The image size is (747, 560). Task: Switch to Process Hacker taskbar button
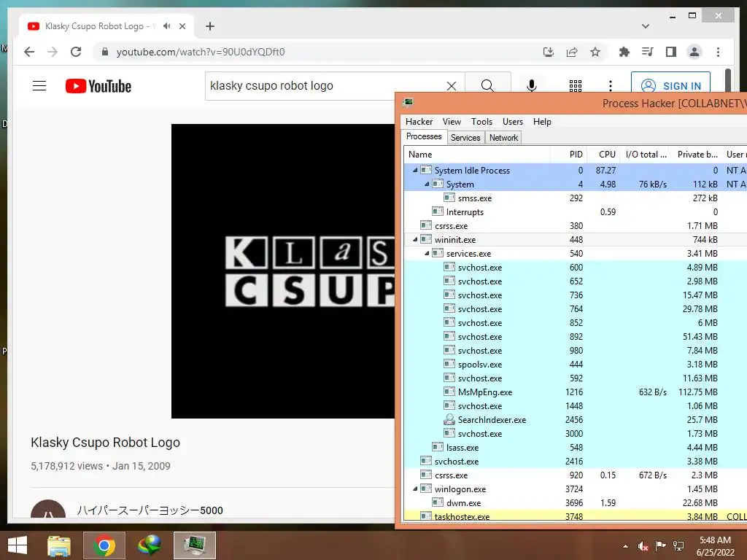[x=194, y=545]
